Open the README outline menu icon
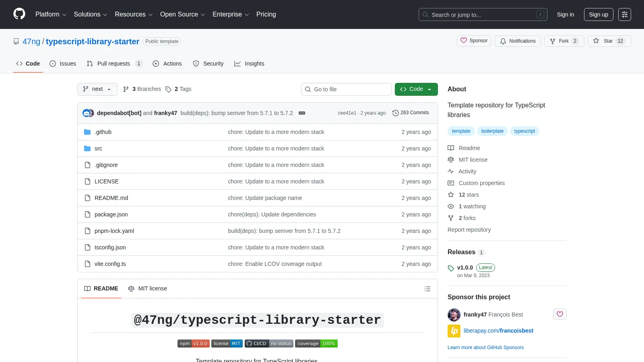The width and height of the screenshot is (644, 362). click(427, 289)
